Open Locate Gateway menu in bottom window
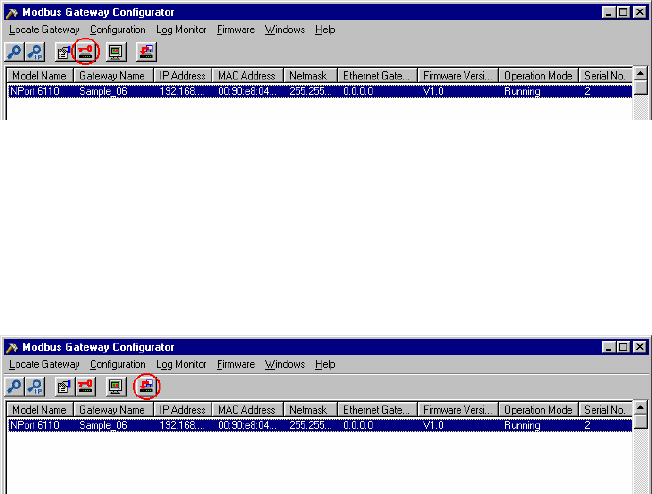Image resolution: width=652 pixels, height=494 pixels. (x=44, y=365)
